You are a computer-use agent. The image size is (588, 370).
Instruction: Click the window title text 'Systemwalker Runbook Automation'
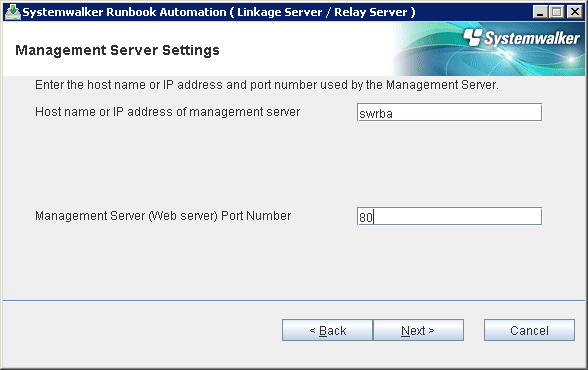pos(124,12)
